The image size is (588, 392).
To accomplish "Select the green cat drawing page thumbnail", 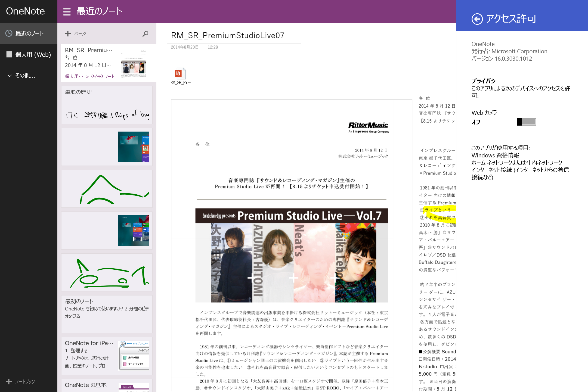I will [x=107, y=272].
